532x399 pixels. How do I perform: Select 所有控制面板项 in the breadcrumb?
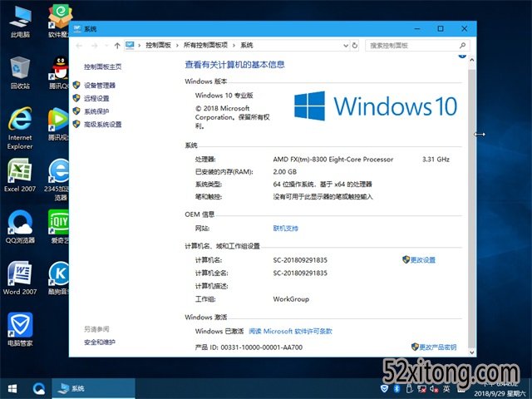[x=205, y=46]
